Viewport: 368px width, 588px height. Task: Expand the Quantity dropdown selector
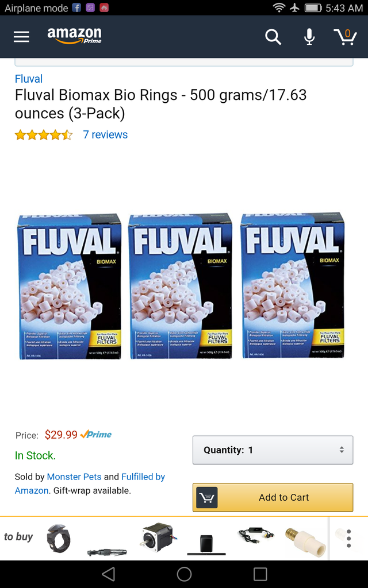coord(273,450)
